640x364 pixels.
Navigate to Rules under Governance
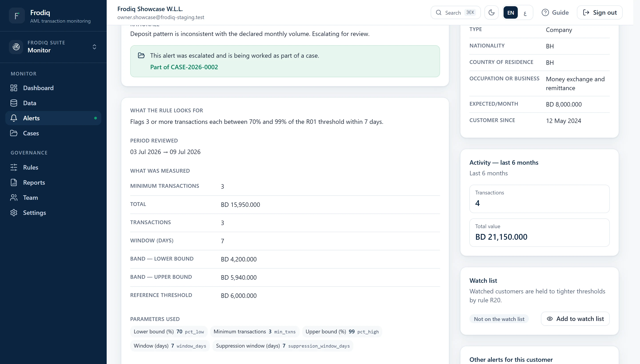[x=53, y=167]
